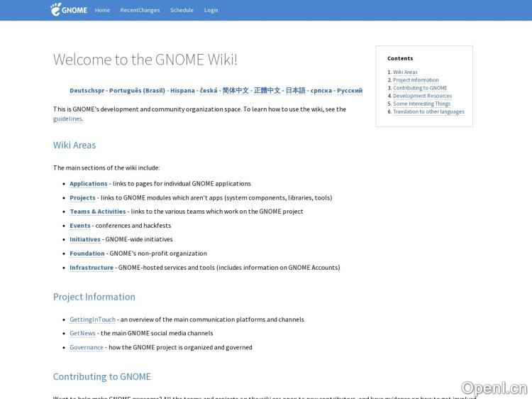Open the GettingInTouch page

(92, 319)
